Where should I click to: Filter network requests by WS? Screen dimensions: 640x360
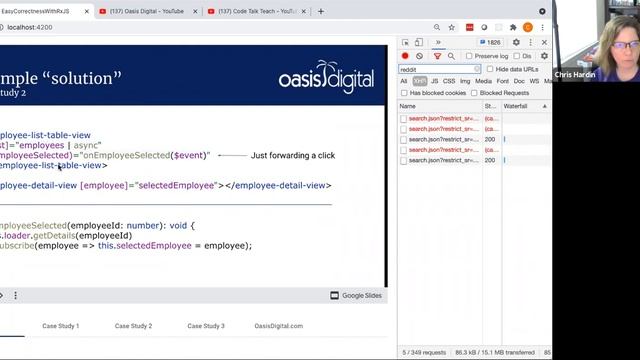click(x=534, y=81)
